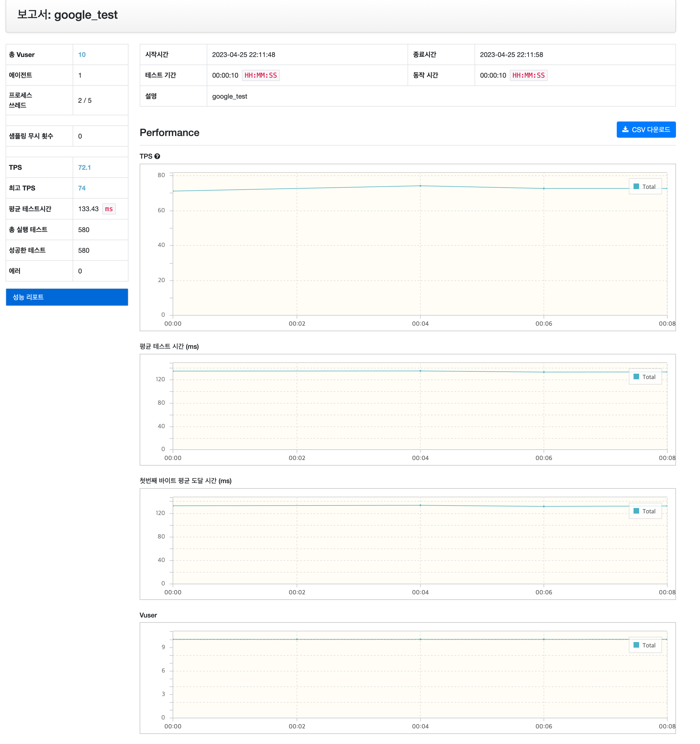Click the TPS peak point at 00:04
Screen dimensions: 700x744
pos(420,186)
